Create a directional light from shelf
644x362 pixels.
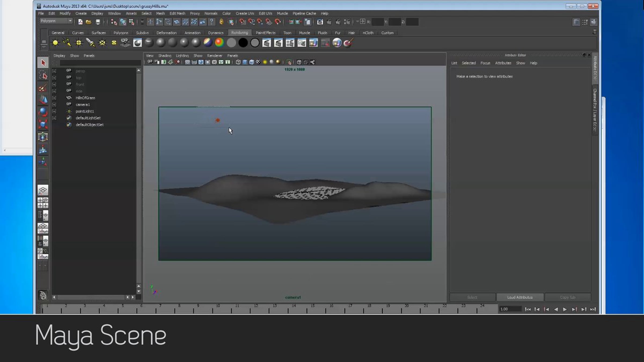67,43
